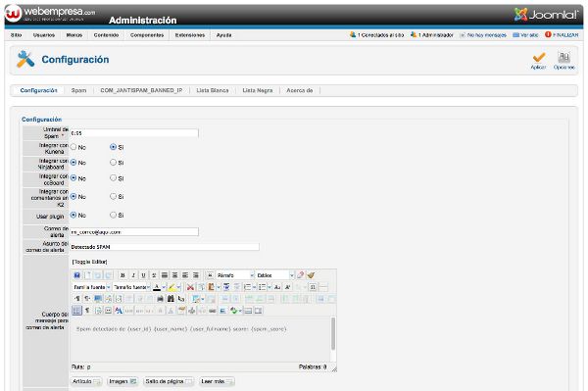The height and width of the screenshot is (391, 588).
Task: Click the green spellcheck icon
Action: [234, 311]
